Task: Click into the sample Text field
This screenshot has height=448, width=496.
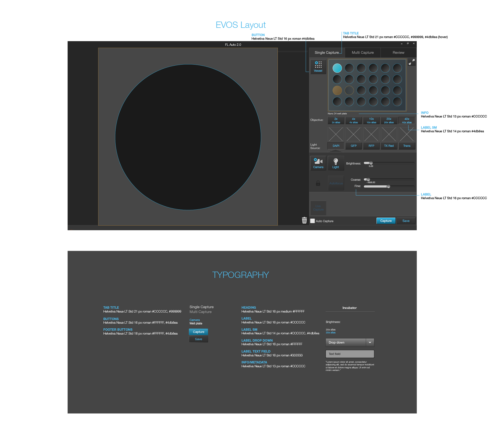Action: click(x=350, y=354)
